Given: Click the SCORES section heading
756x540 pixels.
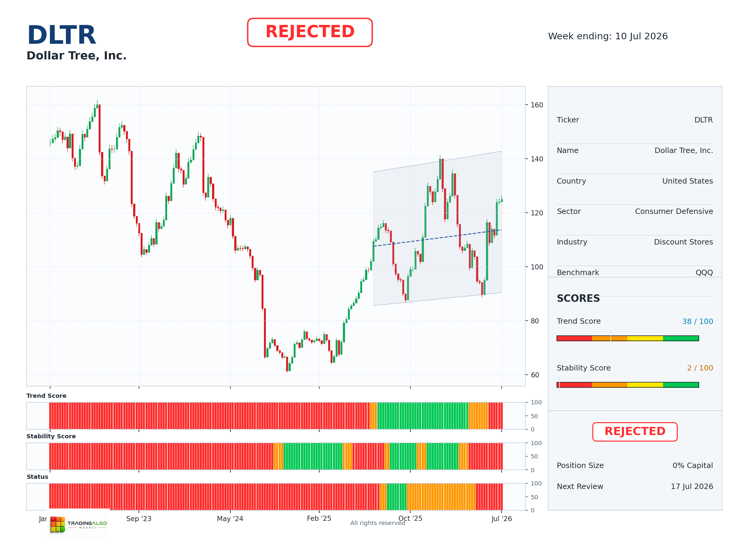Looking at the screenshot, I should [x=578, y=298].
